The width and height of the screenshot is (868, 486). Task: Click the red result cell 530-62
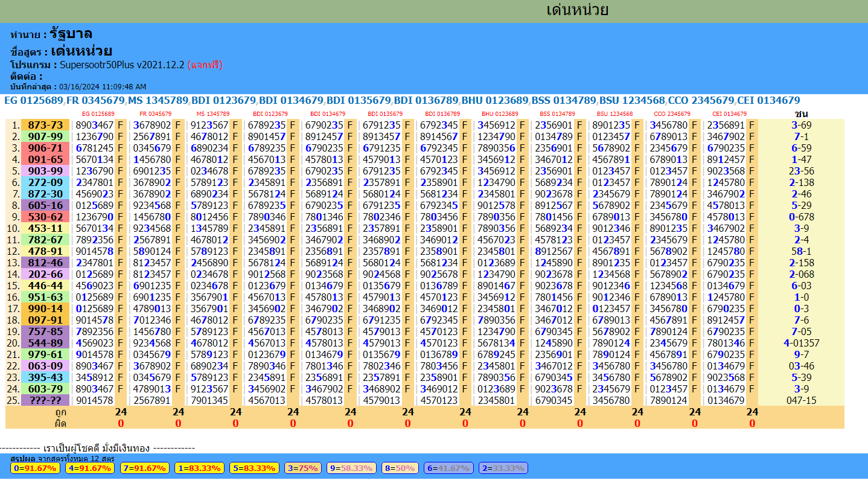click(46, 217)
